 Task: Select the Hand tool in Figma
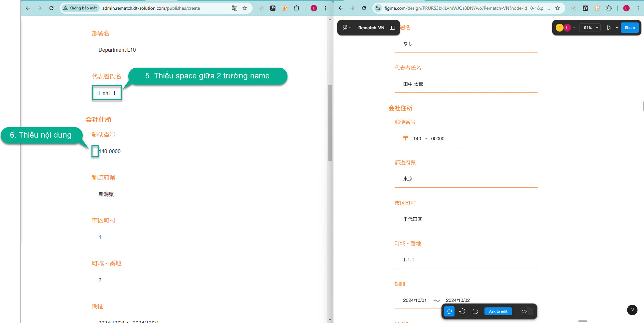coord(462,311)
